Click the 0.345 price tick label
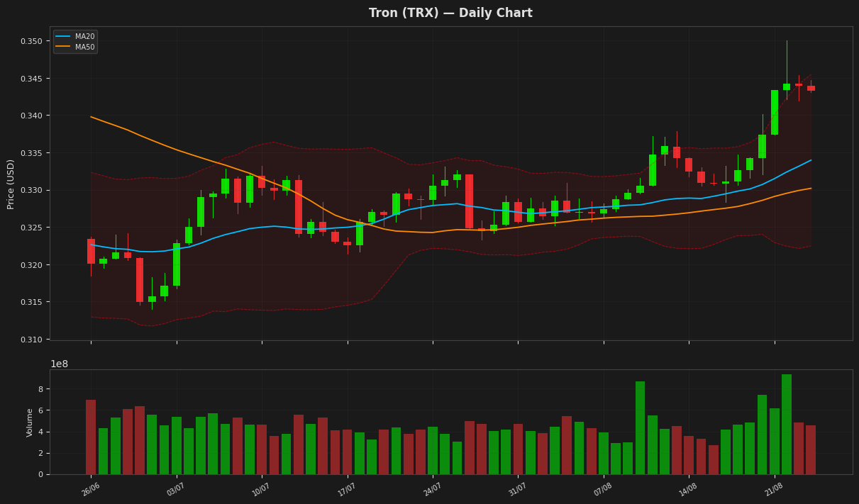This screenshot has height=504, width=859. tap(31, 79)
